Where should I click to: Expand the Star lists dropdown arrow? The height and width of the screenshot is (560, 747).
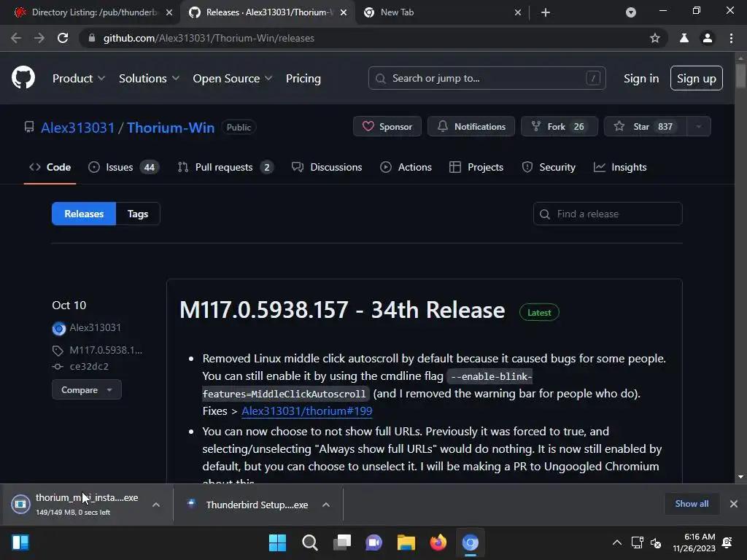coord(699,126)
